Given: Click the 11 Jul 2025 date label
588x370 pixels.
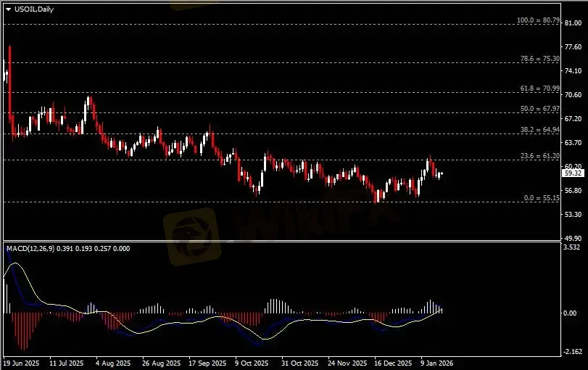Looking at the screenshot, I should (x=67, y=363).
